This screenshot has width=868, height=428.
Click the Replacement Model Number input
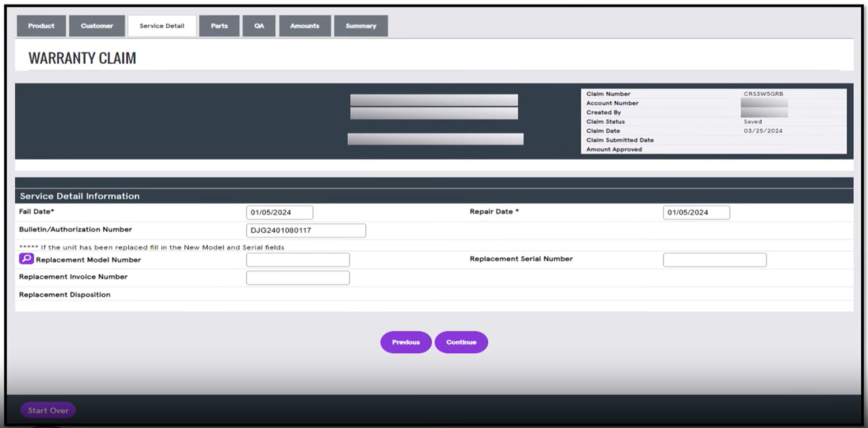click(298, 259)
